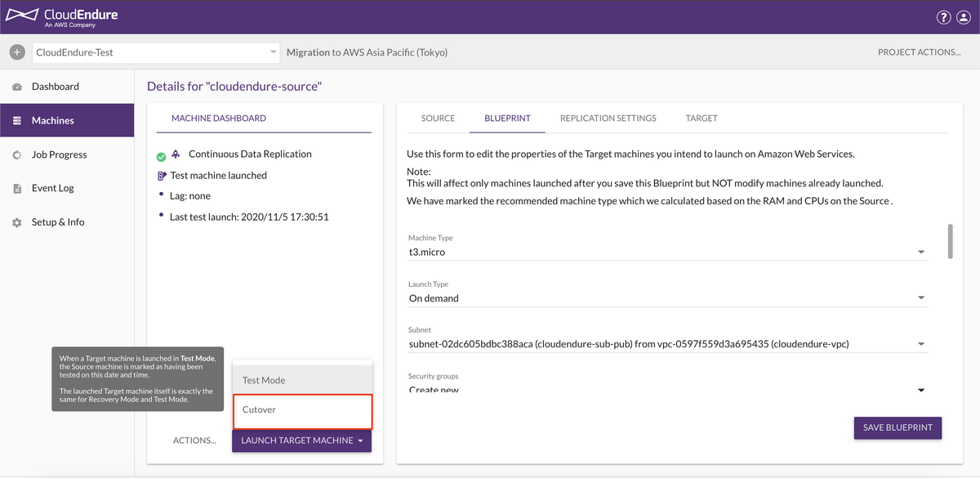Viewport: 980px width, 479px height.
Task: Click the Last test launch timestamp
Action: coord(249,217)
